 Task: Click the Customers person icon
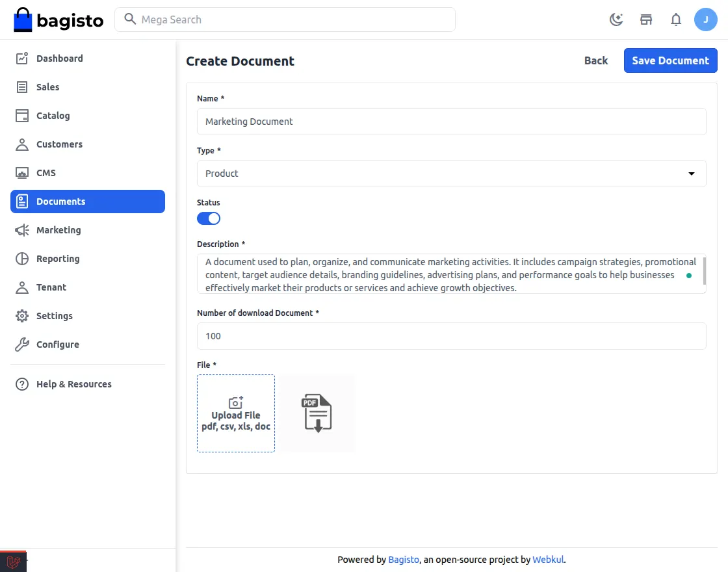tap(22, 144)
